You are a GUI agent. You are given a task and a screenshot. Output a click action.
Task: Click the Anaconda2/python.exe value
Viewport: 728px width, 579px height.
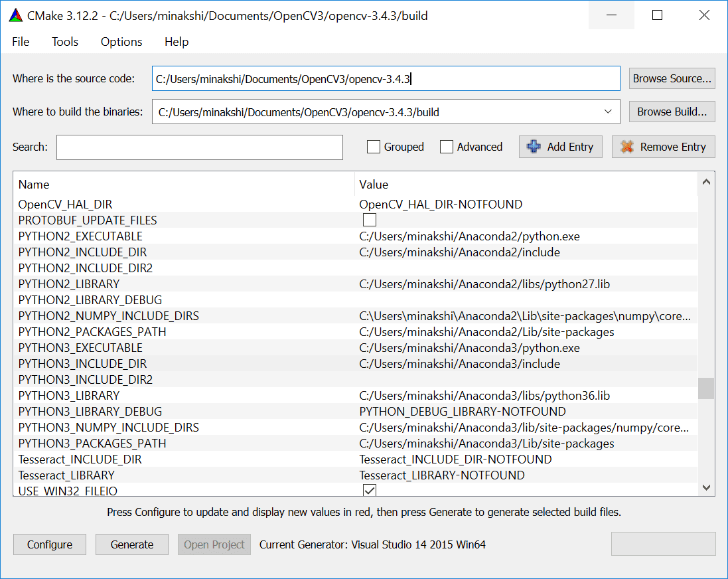tap(469, 236)
